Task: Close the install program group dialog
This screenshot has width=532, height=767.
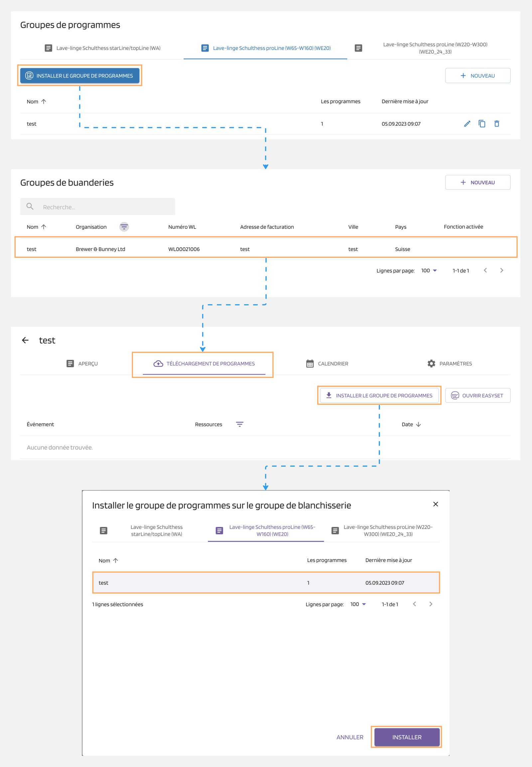Action: [435, 504]
